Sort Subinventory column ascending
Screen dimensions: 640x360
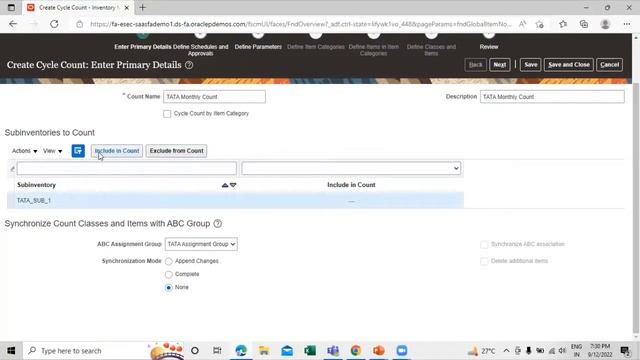click(x=224, y=185)
